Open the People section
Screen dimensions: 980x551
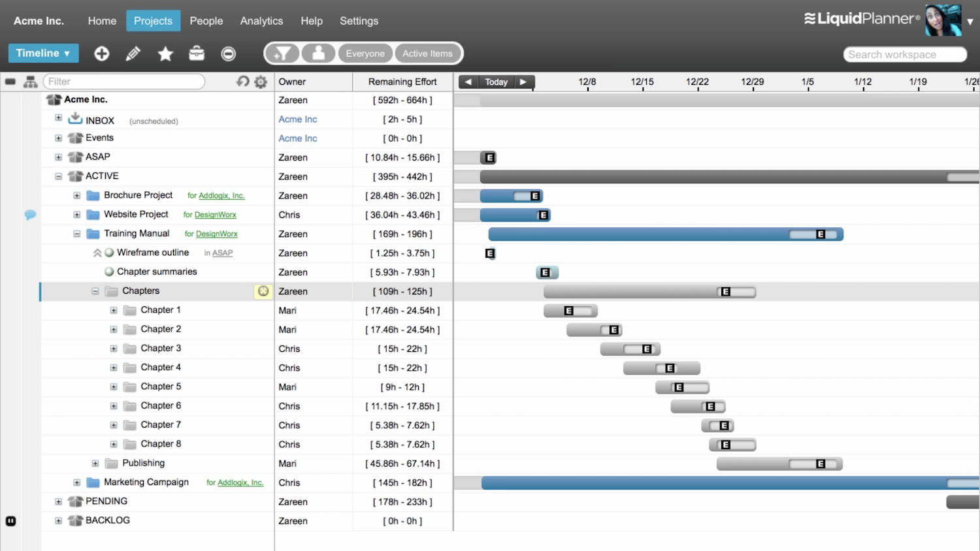[x=206, y=20]
